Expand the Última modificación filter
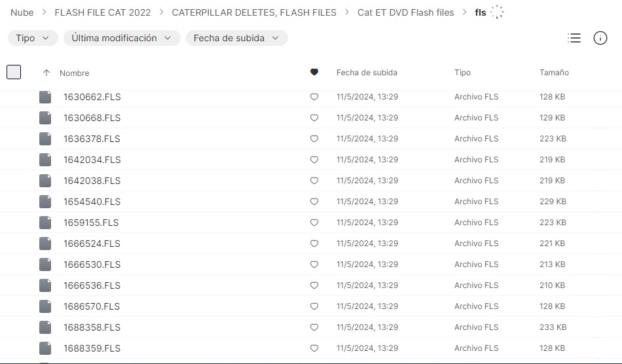This screenshot has width=622, height=364. [x=122, y=38]
